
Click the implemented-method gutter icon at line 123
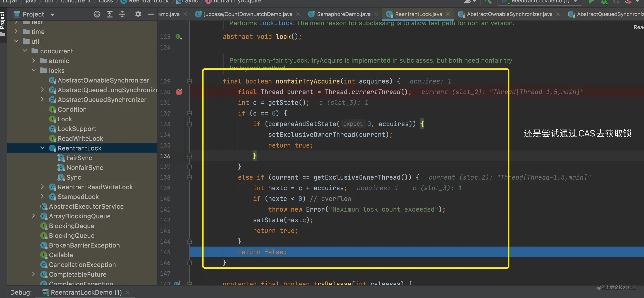[x=178, y=37]
